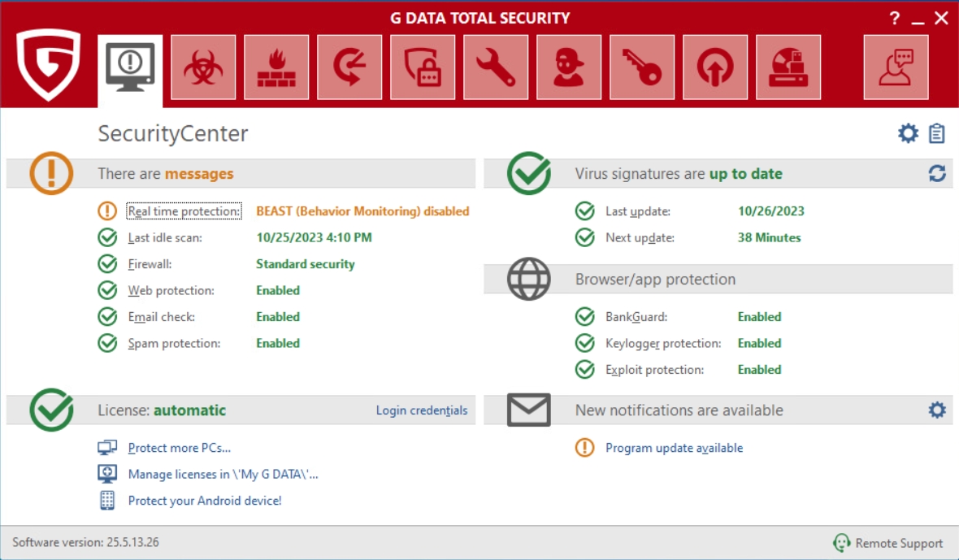Click the Remote Support headset icon
This screenshot has height=560, width=959.
[842, 542]
